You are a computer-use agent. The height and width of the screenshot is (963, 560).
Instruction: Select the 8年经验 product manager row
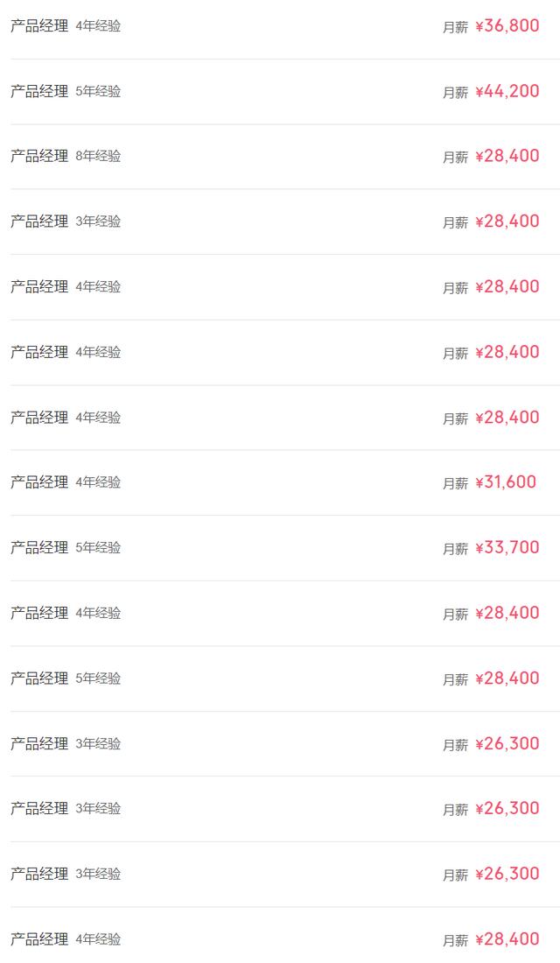[280, 157]
